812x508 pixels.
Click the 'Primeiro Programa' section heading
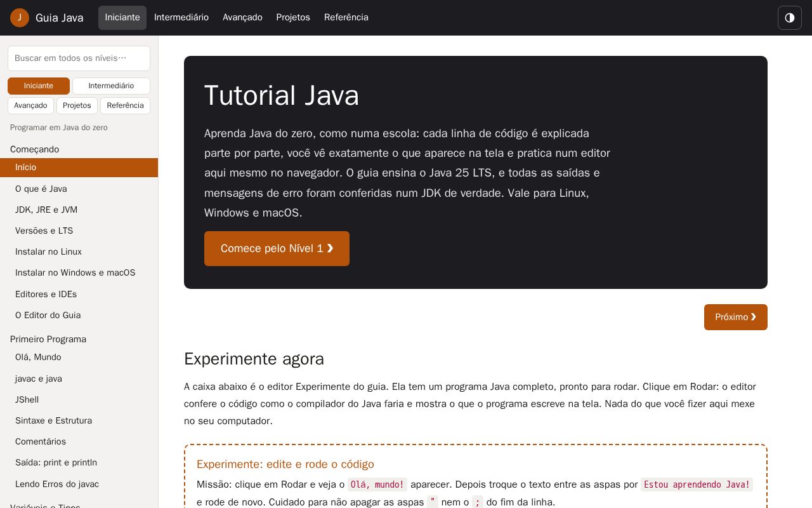click(x=48, y=339)
